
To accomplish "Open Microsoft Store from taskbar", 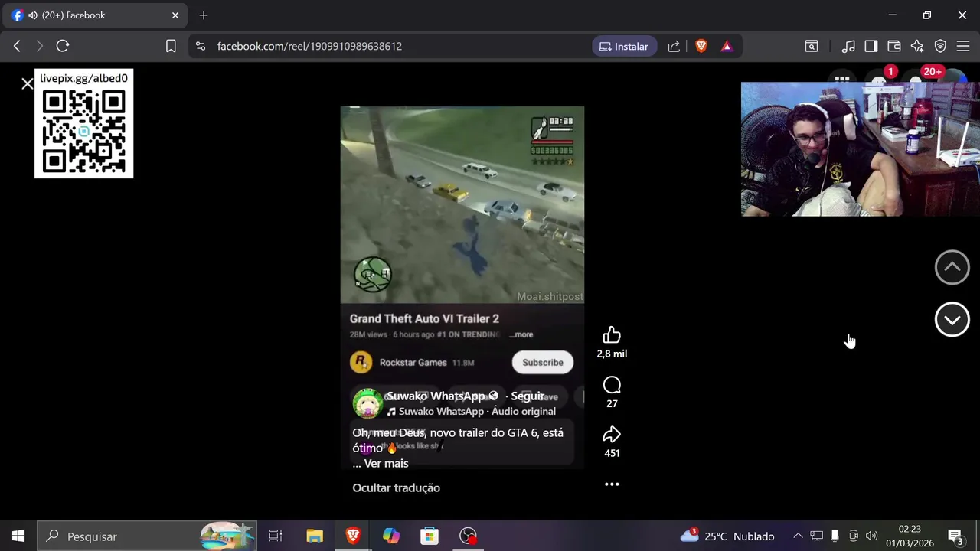I will [430, 536].
